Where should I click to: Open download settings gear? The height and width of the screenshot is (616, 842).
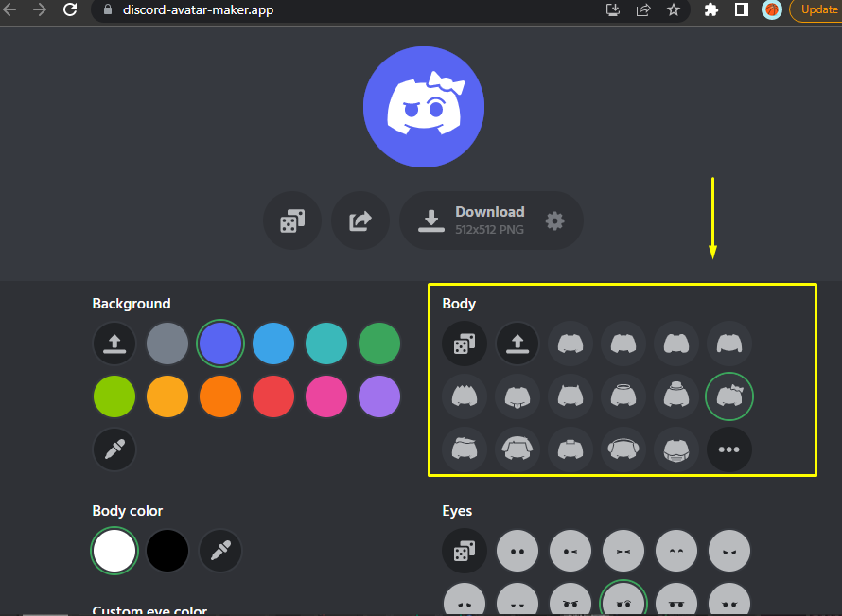click(555, 220)
